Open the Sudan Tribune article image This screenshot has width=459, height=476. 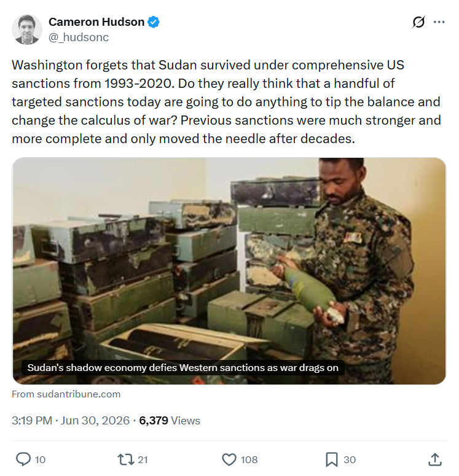click(229, 271)
